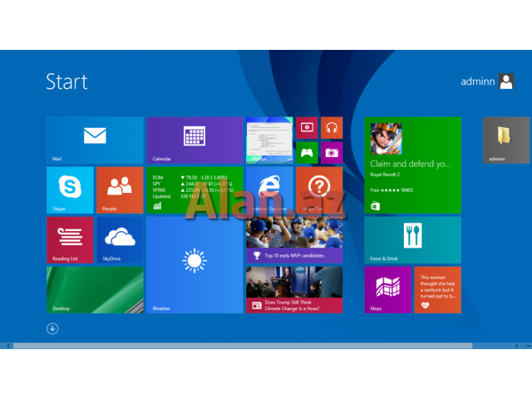Open the Health sunburn story tile

(438, 290)
